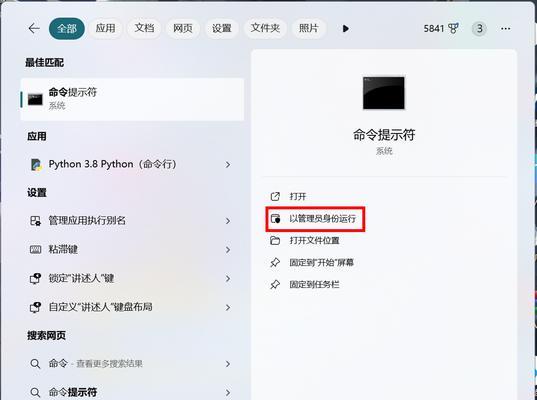The height and width of the screenshot is (400, 537).
Task: Open the 命令提示符 best match result
Action: pos(133,99)
